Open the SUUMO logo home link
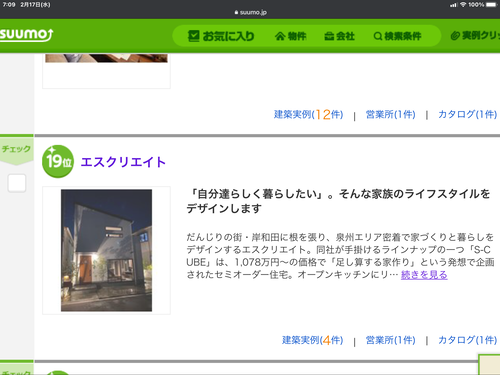The width and height of the screenshot is (500, 375). click(26, 35)
